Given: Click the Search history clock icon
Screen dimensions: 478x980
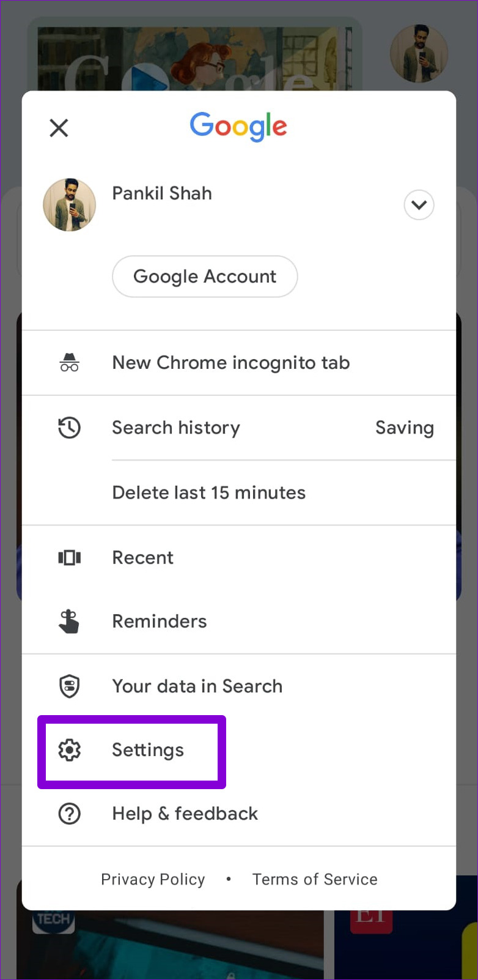Looking at the screenshot, I should tap(69, 428).
